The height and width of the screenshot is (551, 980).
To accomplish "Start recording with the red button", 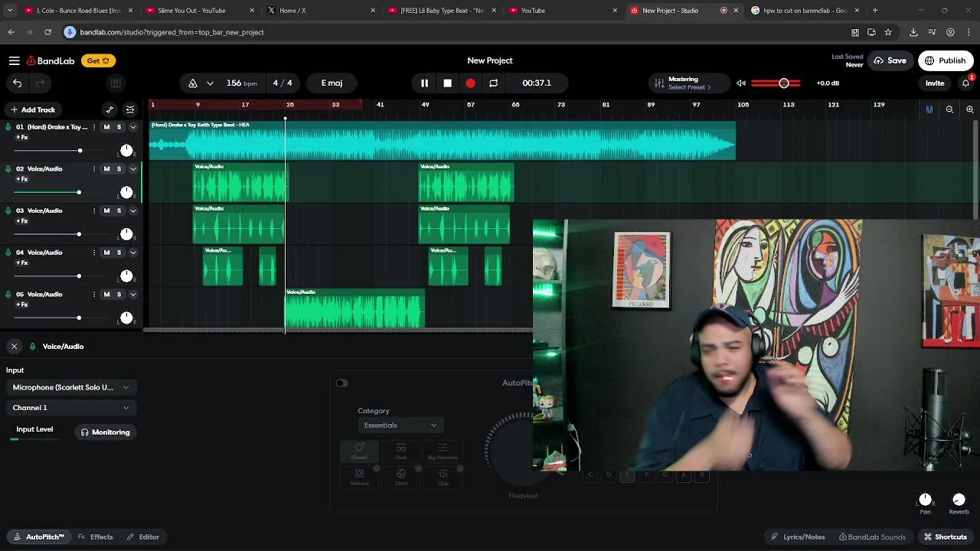I will click(470, 83).
